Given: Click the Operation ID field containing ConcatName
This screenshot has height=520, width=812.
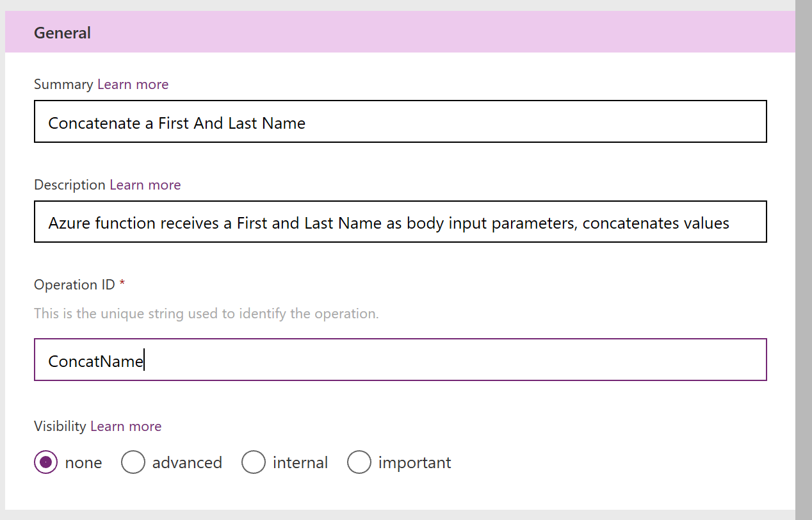Looking at the screenshot, I should [400, 360].
